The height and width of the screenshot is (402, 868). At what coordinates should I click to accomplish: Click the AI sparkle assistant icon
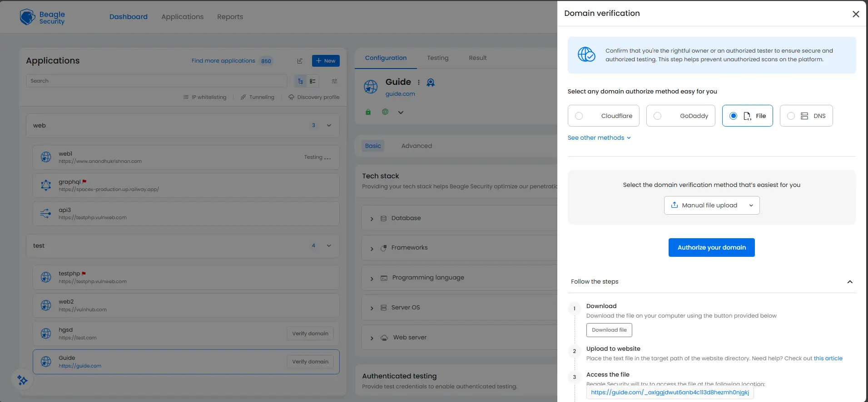[x=22, y=380]
